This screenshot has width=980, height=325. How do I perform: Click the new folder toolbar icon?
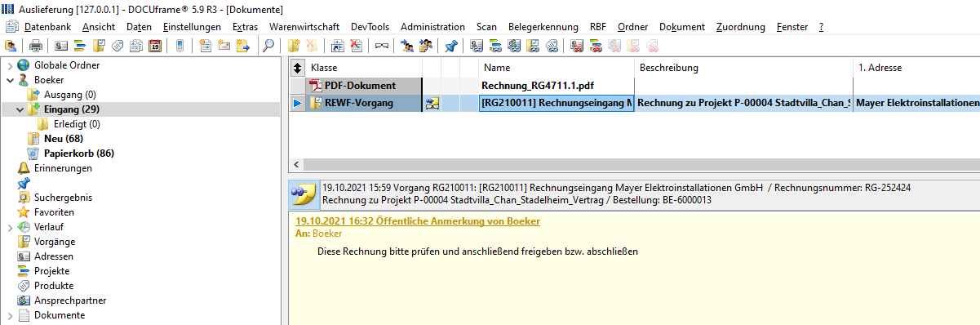[294, 47]
